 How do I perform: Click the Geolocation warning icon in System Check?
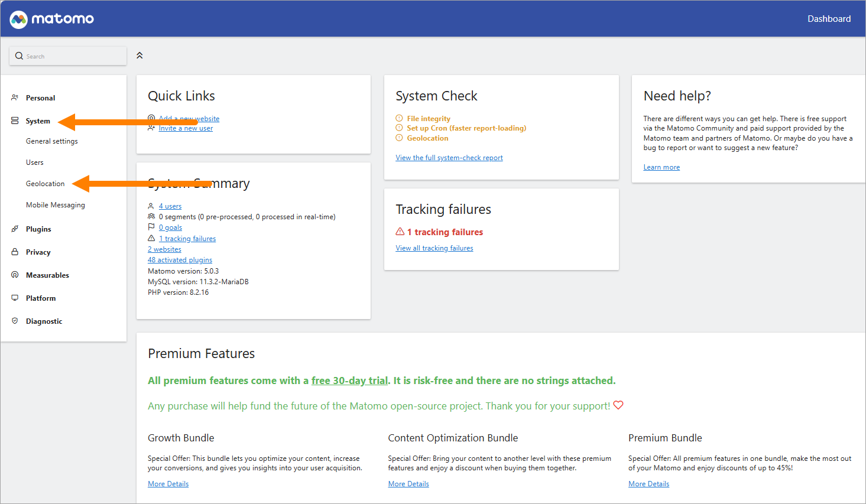tap(399, 138)
